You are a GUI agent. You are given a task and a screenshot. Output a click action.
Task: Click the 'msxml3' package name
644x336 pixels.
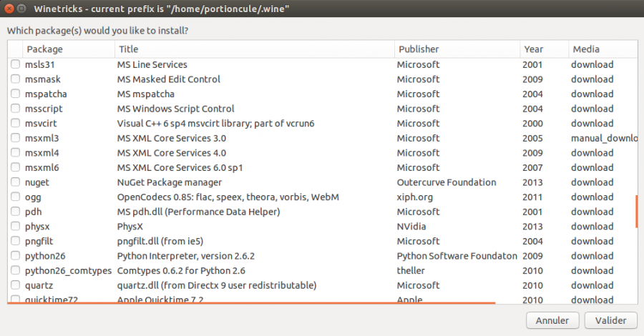tap(42, 138)
